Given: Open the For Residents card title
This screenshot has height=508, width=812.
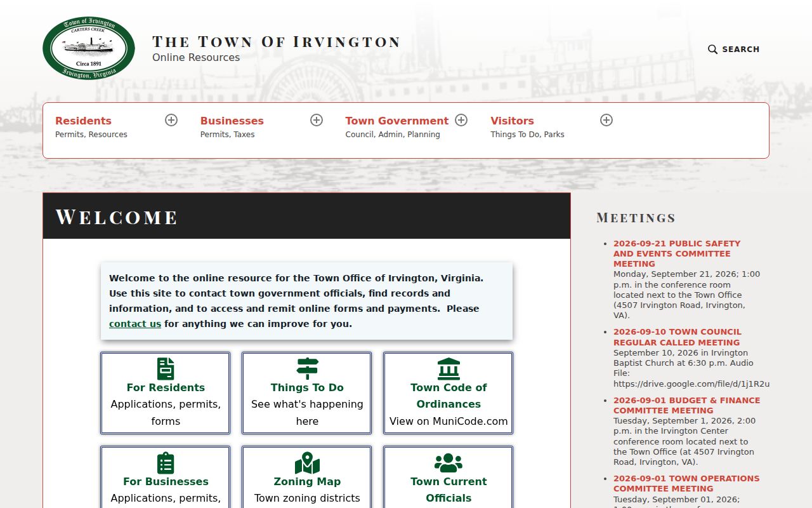Looking at the screenshot, I should [166, 387].
